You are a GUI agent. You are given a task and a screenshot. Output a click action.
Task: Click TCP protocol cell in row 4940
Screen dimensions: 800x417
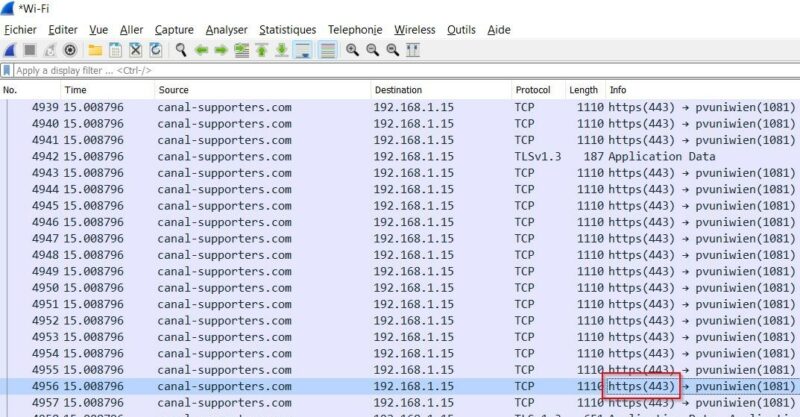tap(524, 124)
